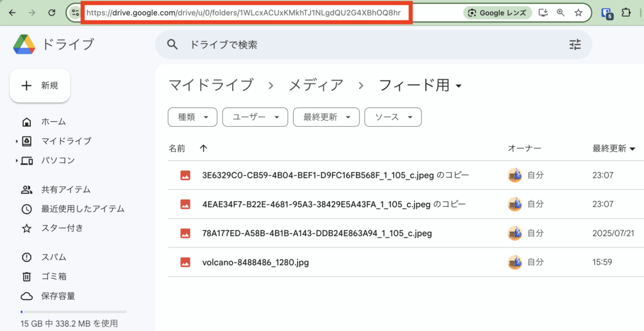Toggle sort direction arrow next to 名前
Viewport: 644px width, 331px height.
coord(203,148)
